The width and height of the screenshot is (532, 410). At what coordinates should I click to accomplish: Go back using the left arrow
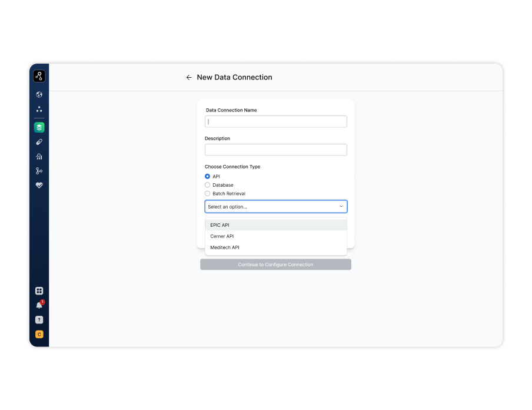click(189, 77)
